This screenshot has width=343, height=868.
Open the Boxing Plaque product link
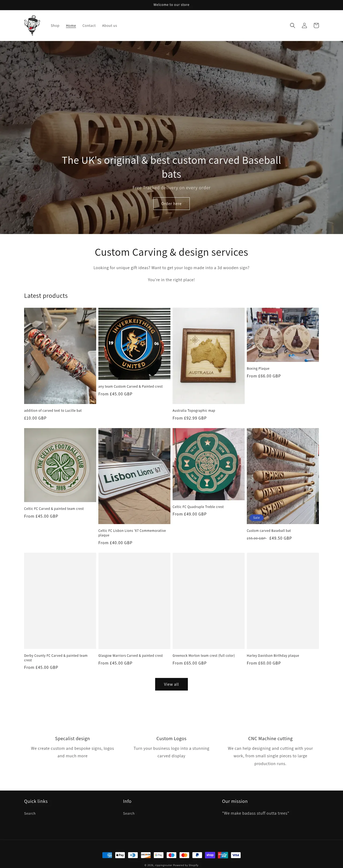(258, 368)
